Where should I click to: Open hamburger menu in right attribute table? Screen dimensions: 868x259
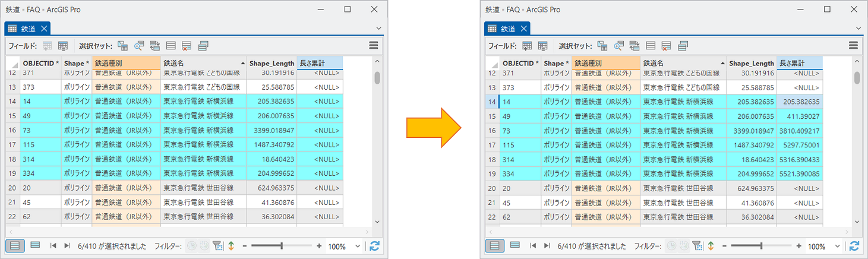pyautogui.click(x=853, y=46)
